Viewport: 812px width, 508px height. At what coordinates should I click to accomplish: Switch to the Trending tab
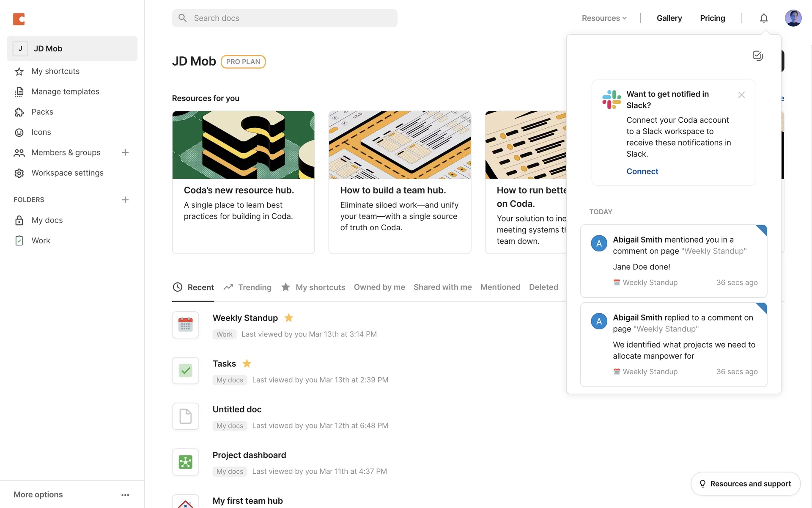[x=248, y=287]
